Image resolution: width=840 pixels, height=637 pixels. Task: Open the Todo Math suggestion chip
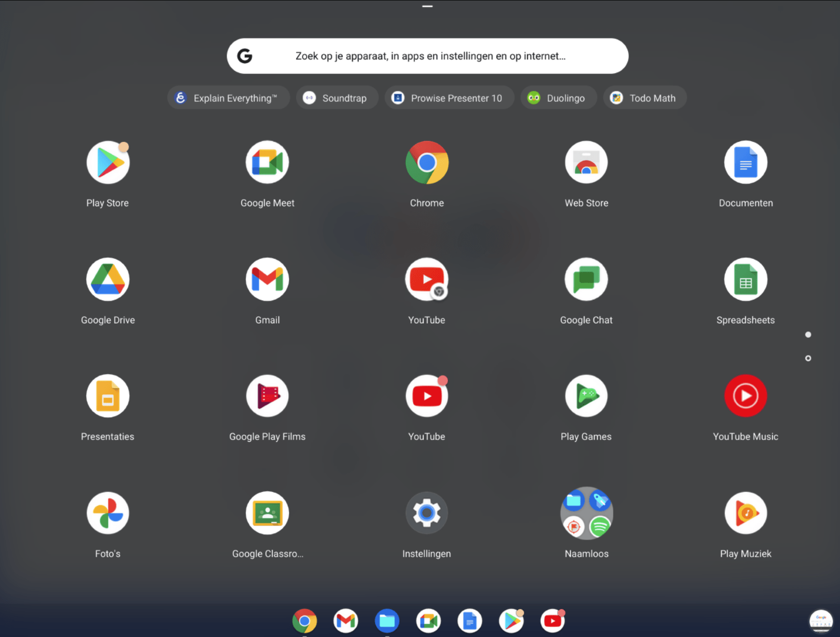click(x=645, y=98)
